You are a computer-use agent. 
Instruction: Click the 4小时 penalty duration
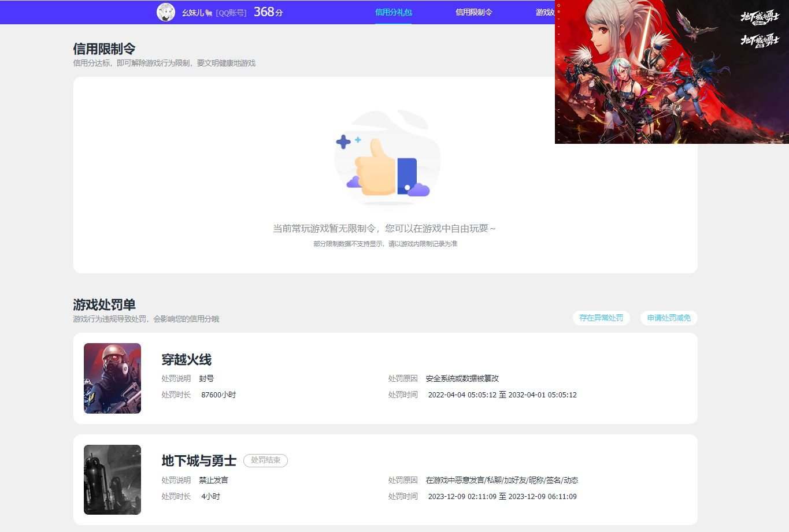210,497
